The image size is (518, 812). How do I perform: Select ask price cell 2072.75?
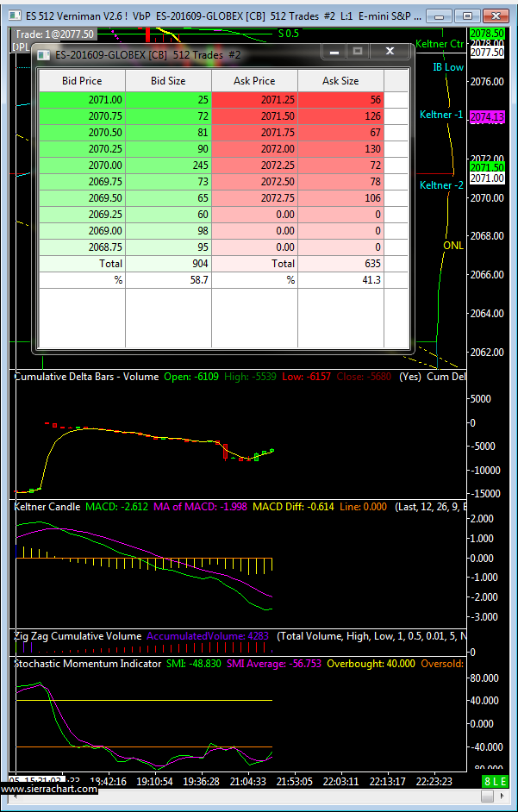click(x=254, y=197)
